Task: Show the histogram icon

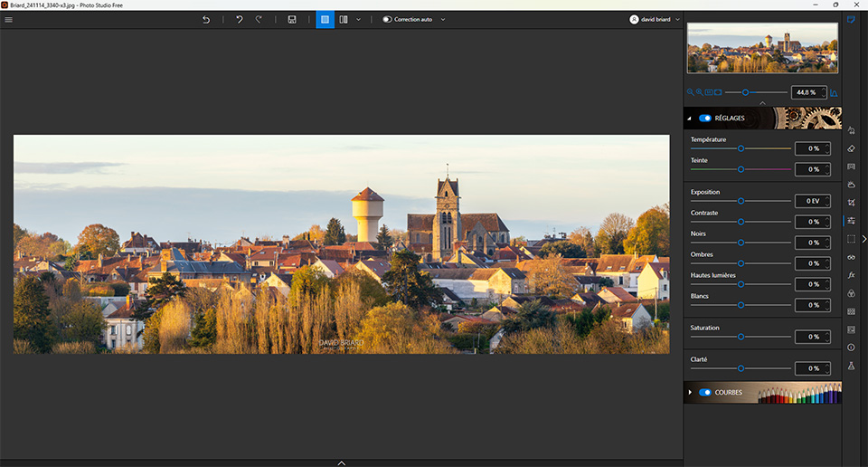Action: (x=834, y=92)
